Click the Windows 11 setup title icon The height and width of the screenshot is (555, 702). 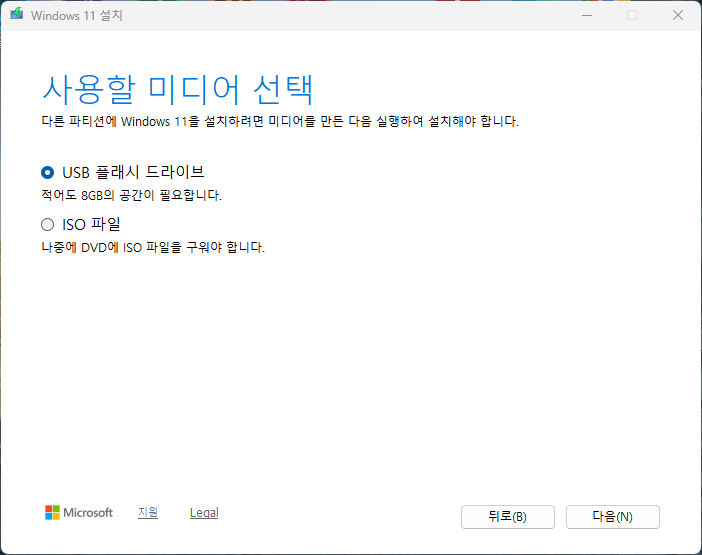point(17,14)
